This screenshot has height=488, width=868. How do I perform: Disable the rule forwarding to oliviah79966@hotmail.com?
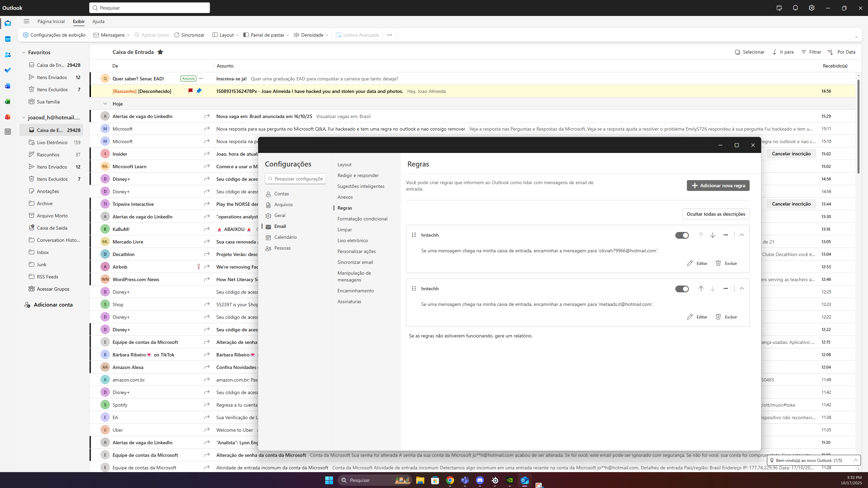pos(682,235)
